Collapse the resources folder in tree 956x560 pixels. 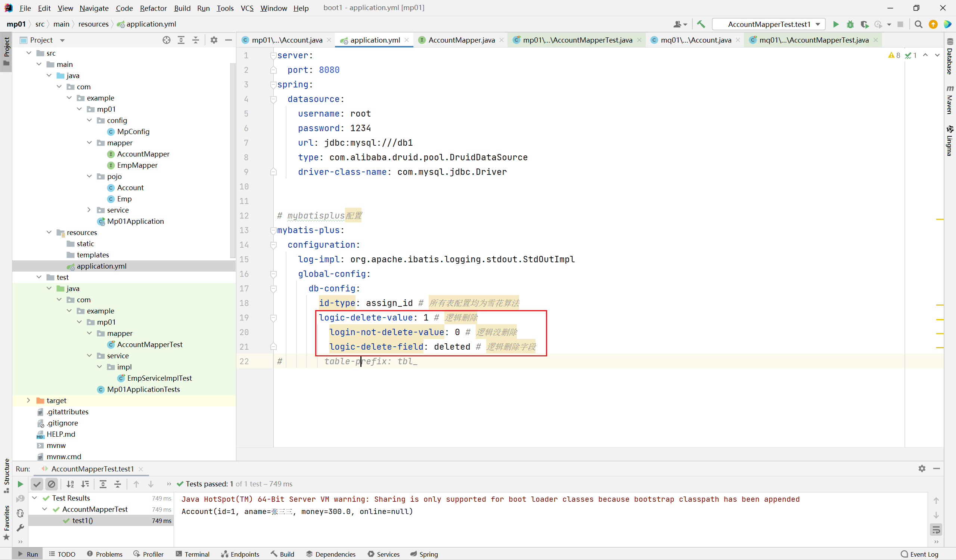pyautogui.click(x=49, y=232)
